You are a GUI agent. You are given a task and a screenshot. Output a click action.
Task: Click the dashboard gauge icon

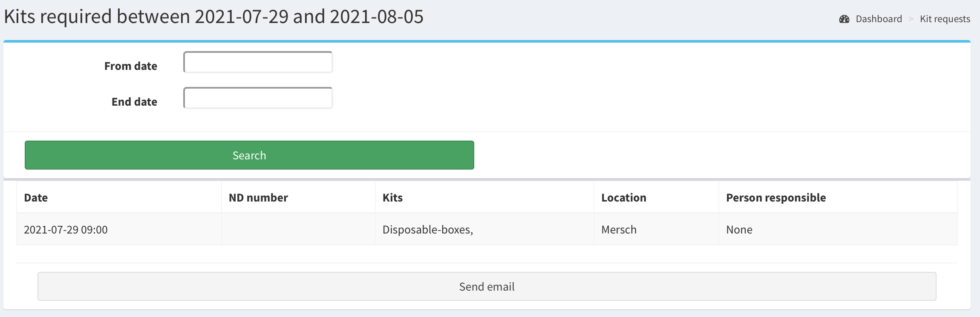(x=844, y=19)
